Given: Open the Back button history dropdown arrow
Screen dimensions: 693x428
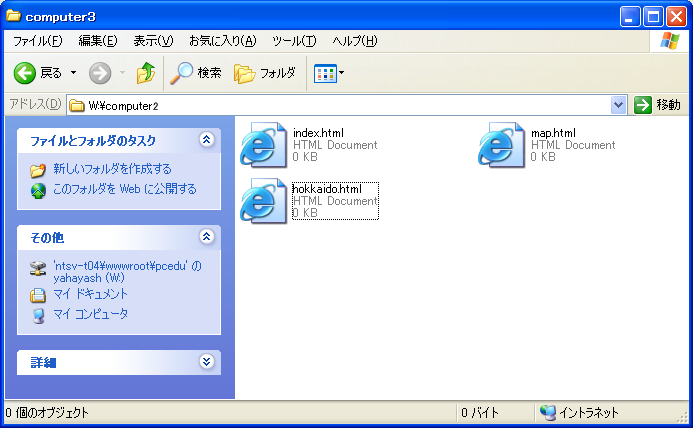Looking at the screenshot, I should pos(74,73).
